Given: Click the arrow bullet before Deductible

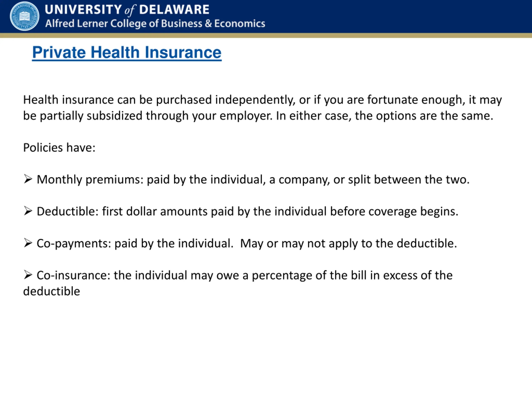Looking at the screenshot, I should pyautogui.click(x=28, y=211).
